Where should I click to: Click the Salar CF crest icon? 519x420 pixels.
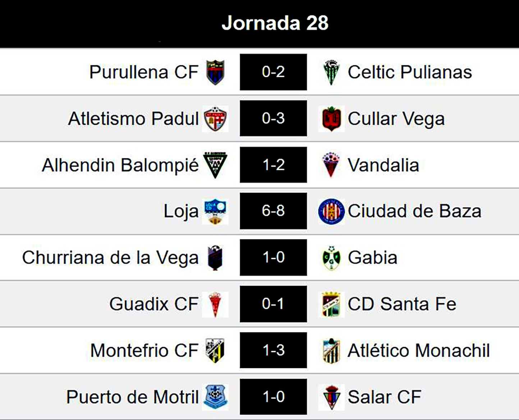331,397
